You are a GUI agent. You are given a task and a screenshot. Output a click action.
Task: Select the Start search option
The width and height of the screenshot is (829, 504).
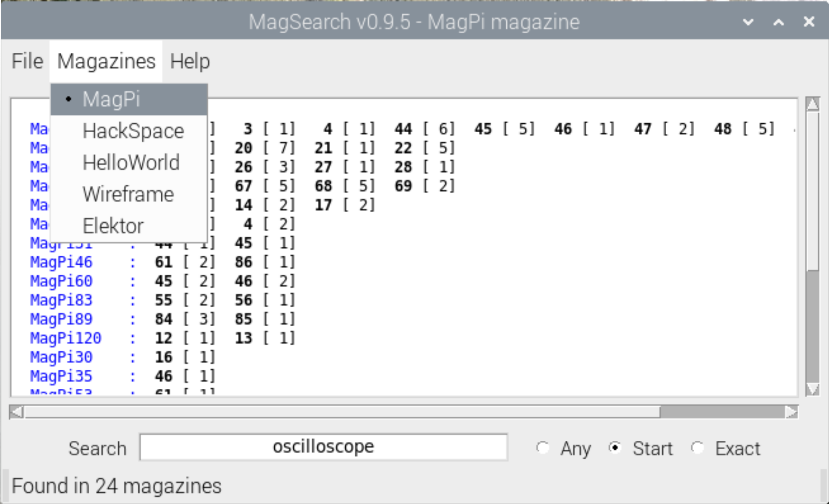pos(616,448)
